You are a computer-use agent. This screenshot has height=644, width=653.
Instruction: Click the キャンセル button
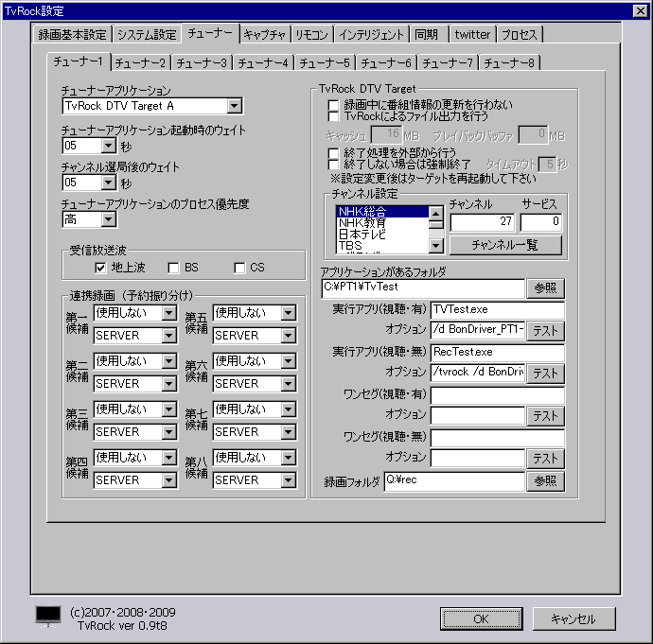click(x=574, y=619)
